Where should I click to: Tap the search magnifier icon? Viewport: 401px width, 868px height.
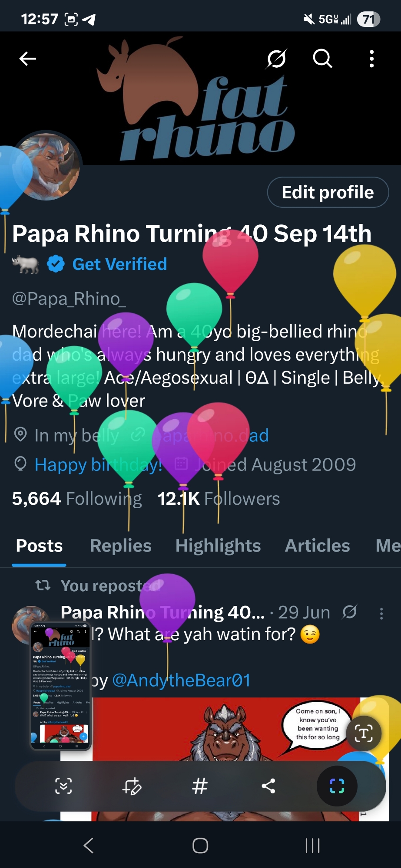322,59
